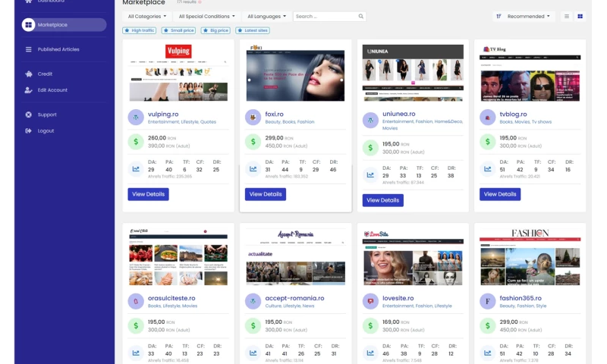Screen dimensions: 607x364
Task: Open the All Categories dropdown
Action: click(147, 16)
